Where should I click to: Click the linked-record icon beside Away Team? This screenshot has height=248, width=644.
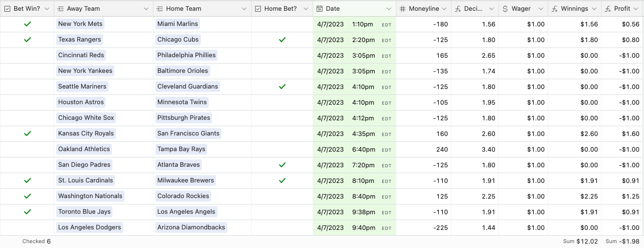tap(61, 9)
